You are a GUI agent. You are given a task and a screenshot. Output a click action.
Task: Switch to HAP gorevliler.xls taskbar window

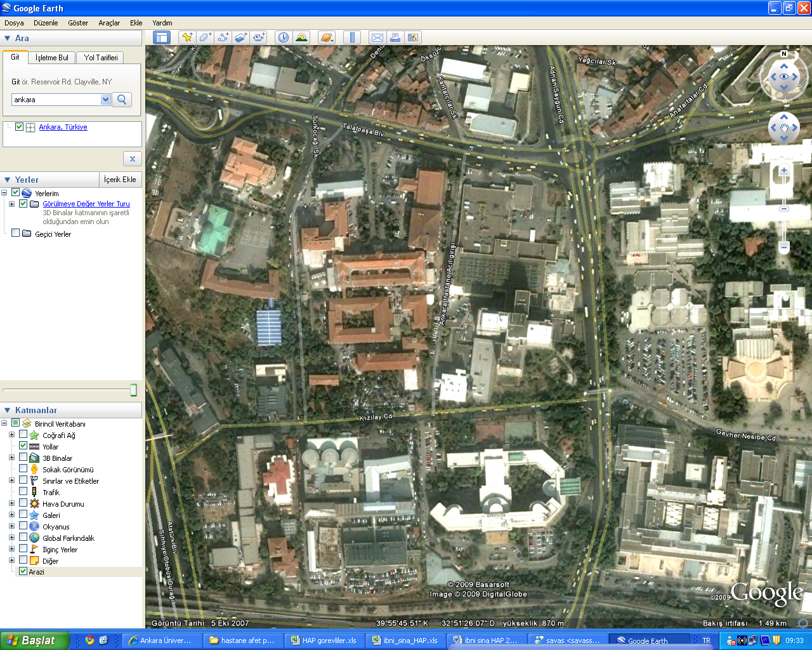point(324,640)
